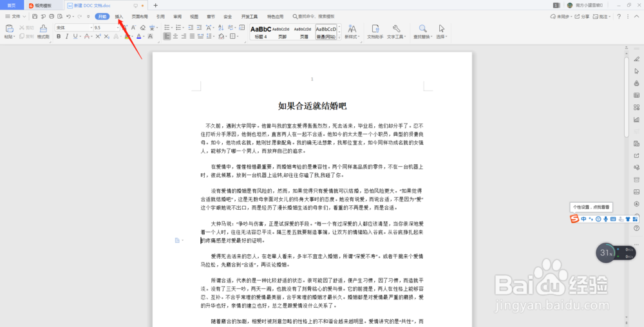Select Center paragraph alignment
Image resolution: width=644 pixels, height=327 pixels.
[175, 37]
